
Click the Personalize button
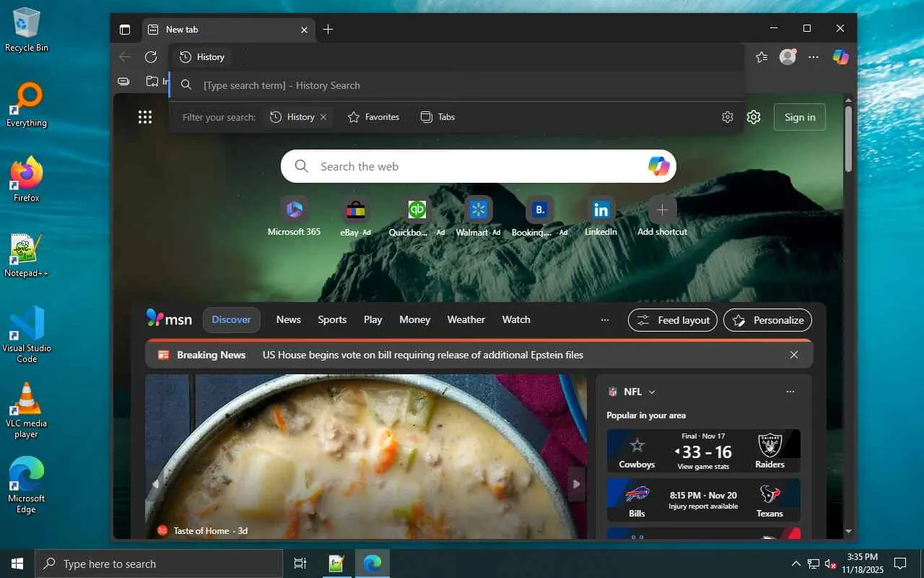coord(767,320)
